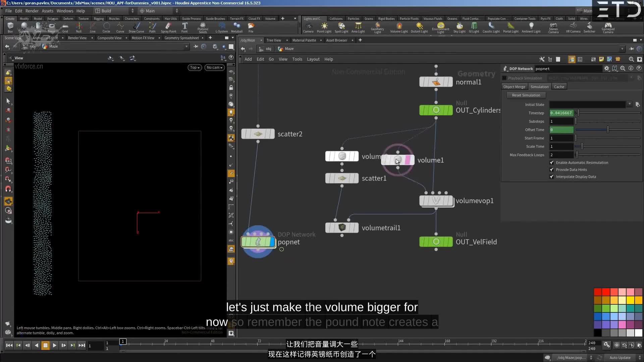
Task: Open the Tools menu in network pane
Action: click(297, 59)
